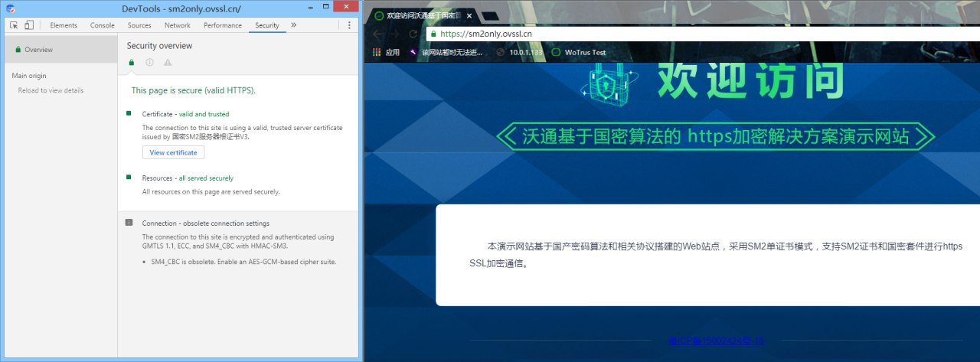Open a new browser tab

[x=491, y=15]
